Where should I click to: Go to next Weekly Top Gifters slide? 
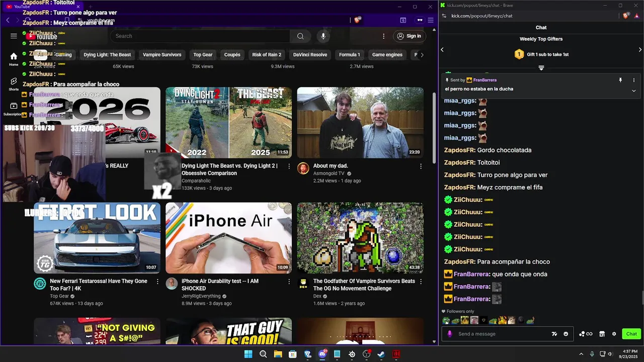[x=640, y=49]
